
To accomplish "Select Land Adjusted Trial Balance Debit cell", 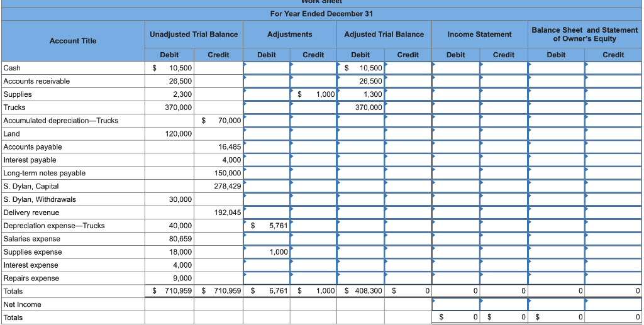I will 360,134.
